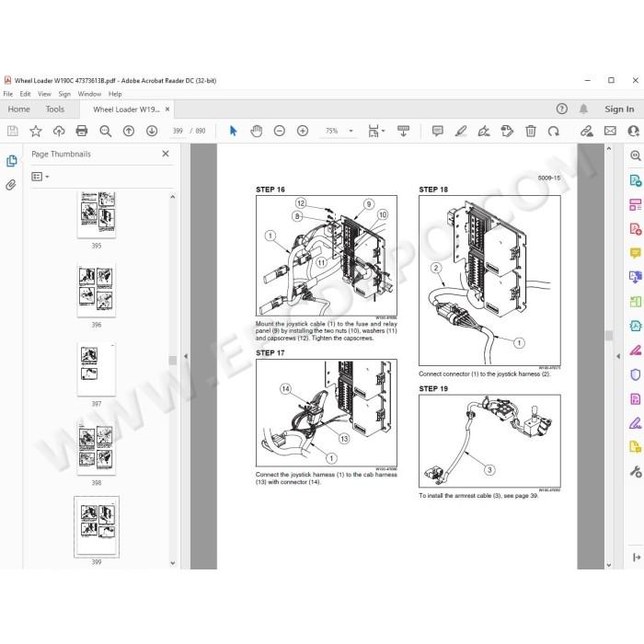Open the 75% zoom level dropdown
The height and width of the screenshot is (644, 644).
pyautogui.click(x=351, y=131)
